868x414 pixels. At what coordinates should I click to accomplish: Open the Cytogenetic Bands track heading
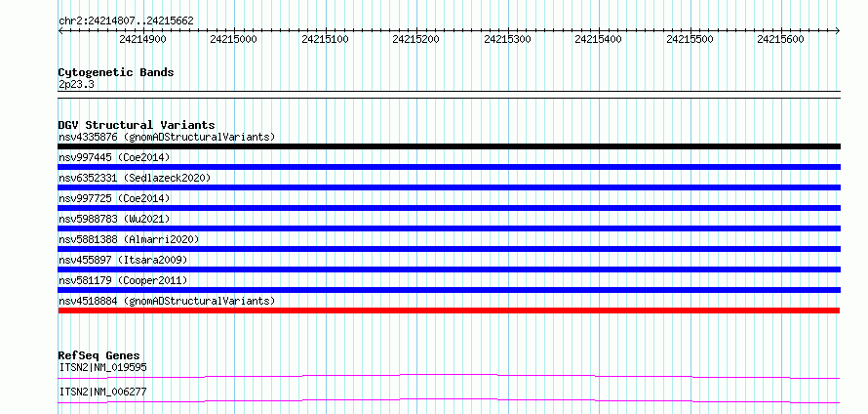(116, 72)
